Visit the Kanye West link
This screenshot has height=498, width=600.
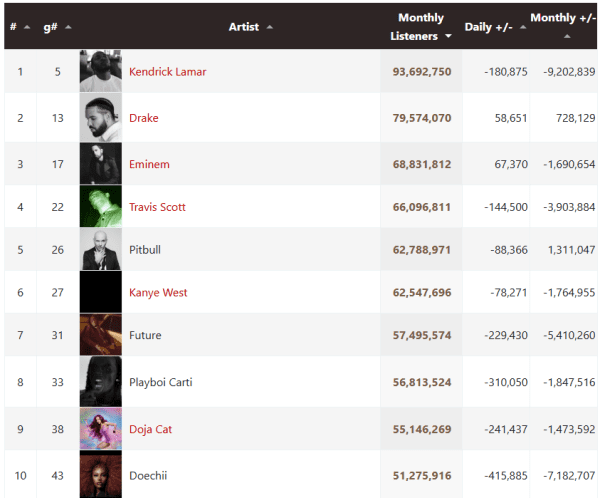[x=158, y=292]
